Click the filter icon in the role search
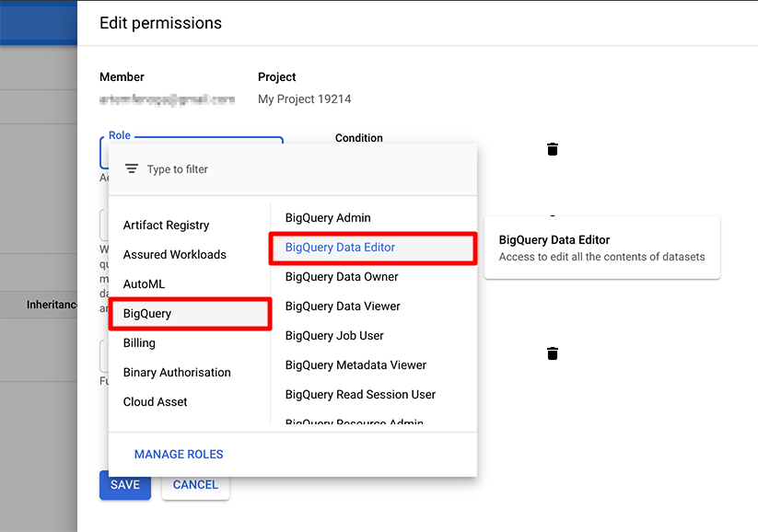 click(132, 169)
